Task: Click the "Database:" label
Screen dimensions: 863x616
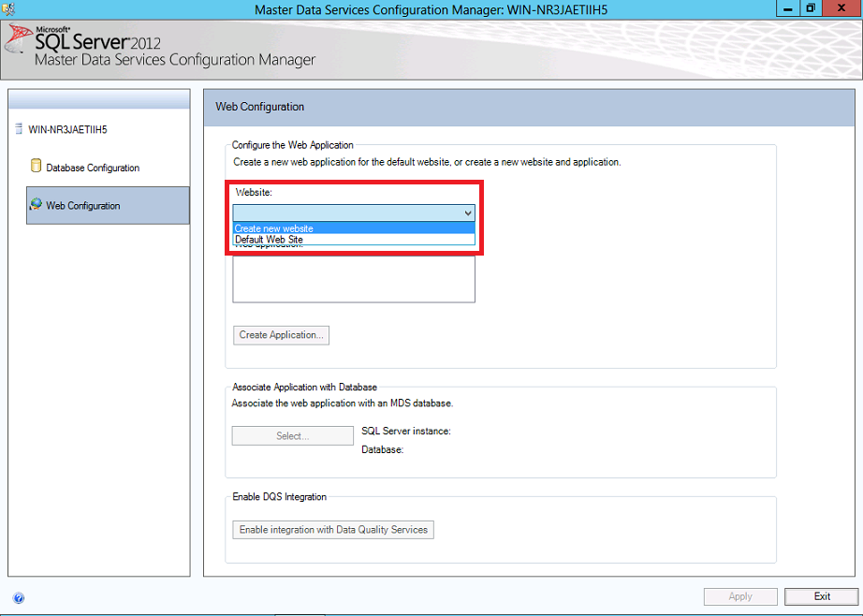Action: tap(383, 449)
